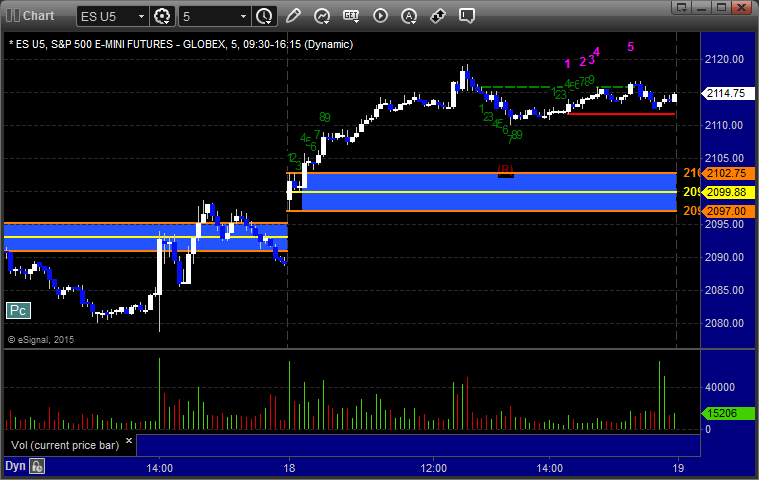759x480 pixels.
Task: Toggle the Dyn dynamic mode label
Action: pos(15,466)
